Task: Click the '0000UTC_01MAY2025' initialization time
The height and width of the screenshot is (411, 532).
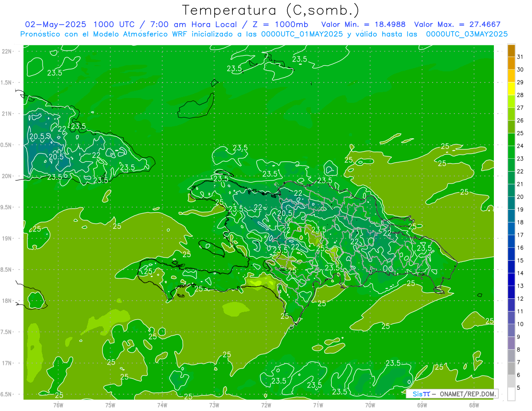Action: click(x=302, y=34)
